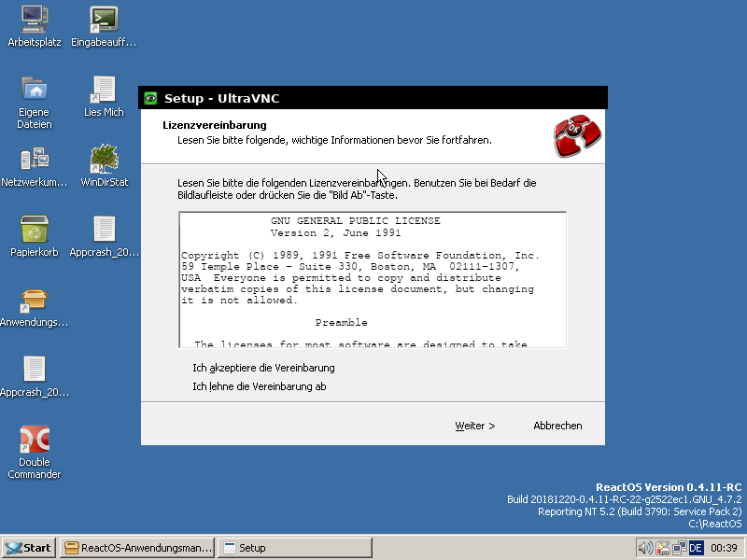Choose 'Ich lehne die Vereinbarung ab' option
Image resolution: width=747 pixels, height=560 pixels.
pyautogui.click(x=260, y=386)
